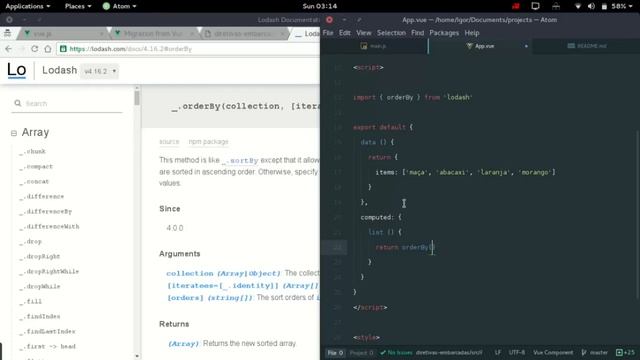This screenshot has width=640, height=360.
Task: Select the App.vue editor tab
Action: click(x=480, y=46)
